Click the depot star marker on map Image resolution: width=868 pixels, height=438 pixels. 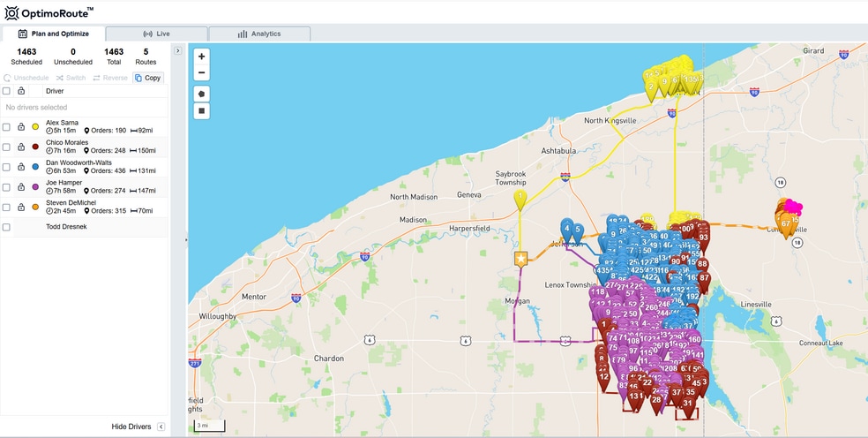[x=521, y=259]
